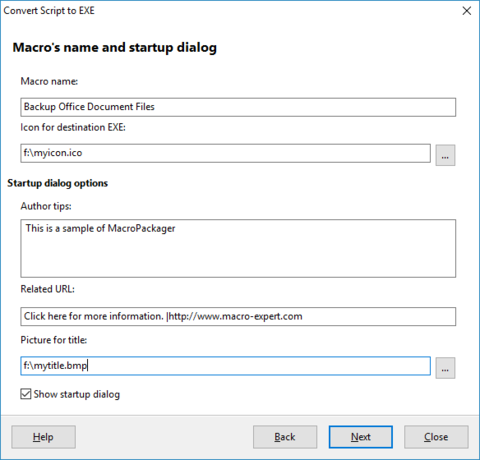Click the 'Related URL:' label

click(48, 289)
